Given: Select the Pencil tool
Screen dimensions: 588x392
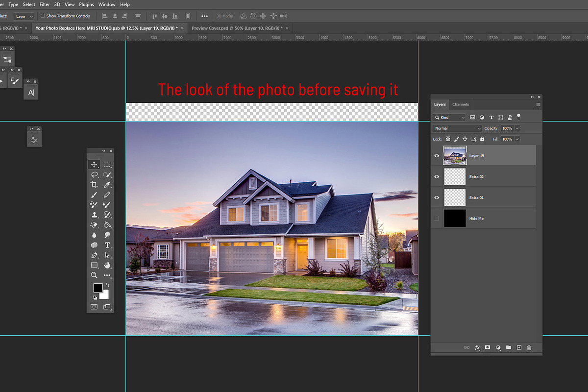Looking at the screenshot, I should point(107,195).
